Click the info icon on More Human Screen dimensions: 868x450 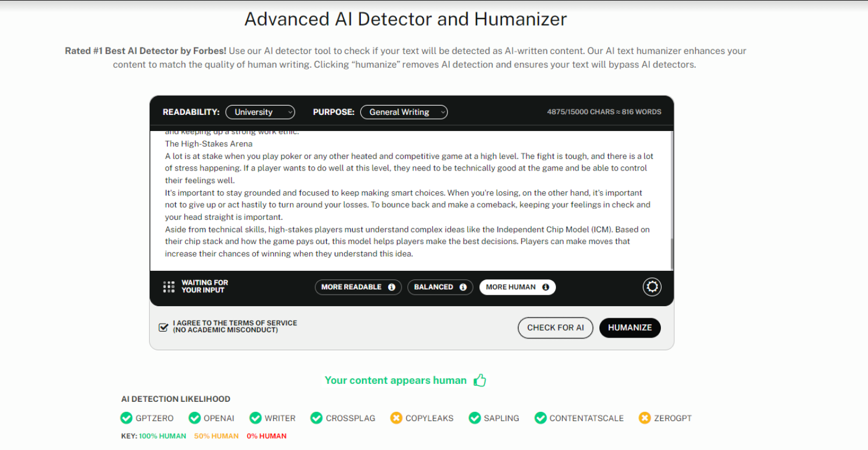click(545, 287)
